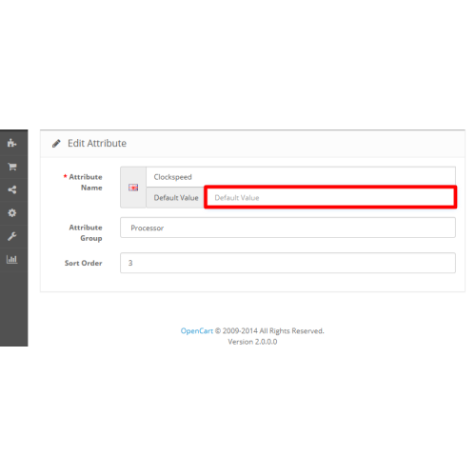Click the gray Default Value addon label
This screenshot has height=476, width=476.
click(x=175, y=198)
